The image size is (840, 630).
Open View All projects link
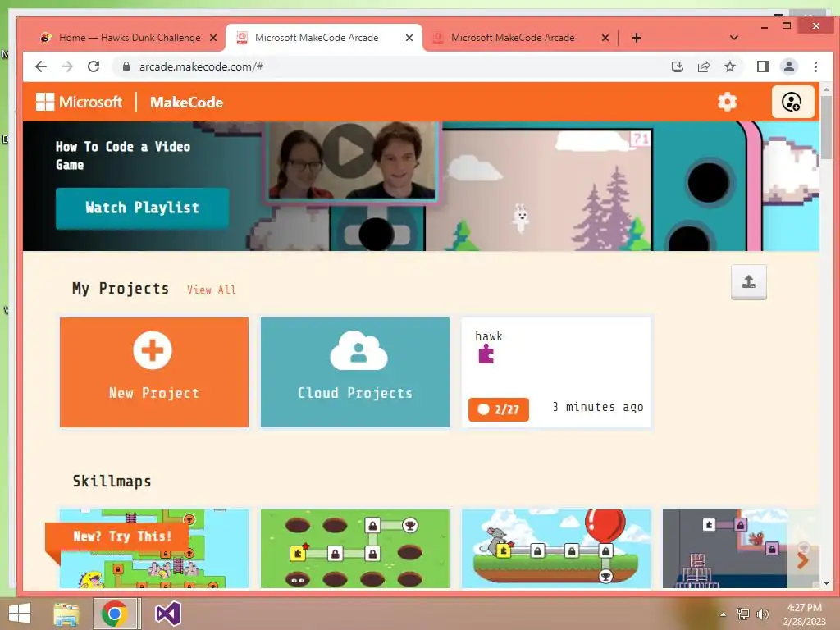(211, 290)
